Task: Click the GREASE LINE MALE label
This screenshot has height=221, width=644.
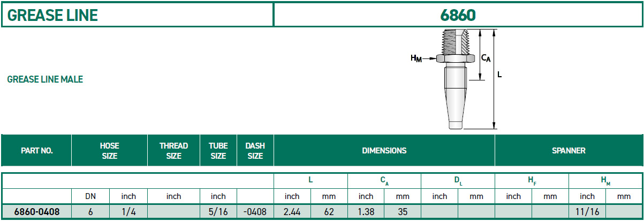Action: coord(45,79)
